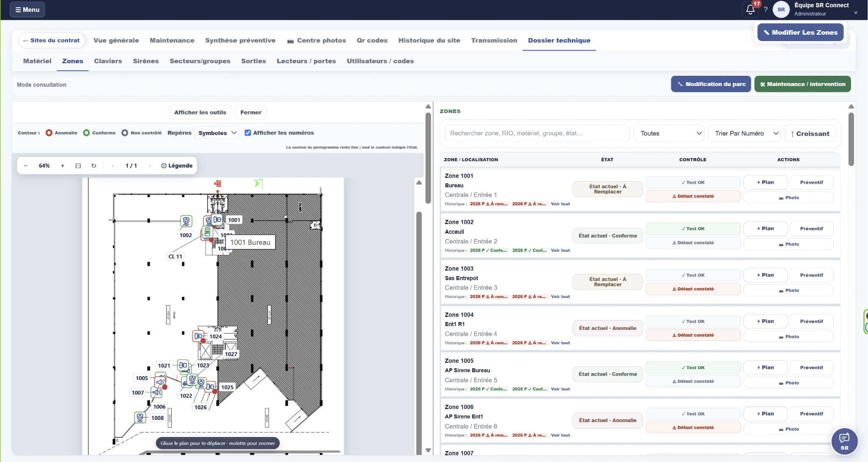
Task: Open the Toutes filter dropdown
Action: (x=669, y=133)
